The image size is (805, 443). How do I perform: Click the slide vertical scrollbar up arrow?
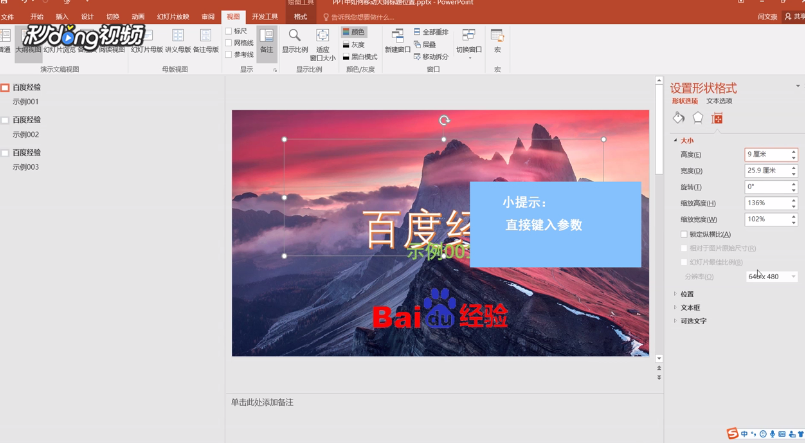pyautogui.click(x=659, y=81)
